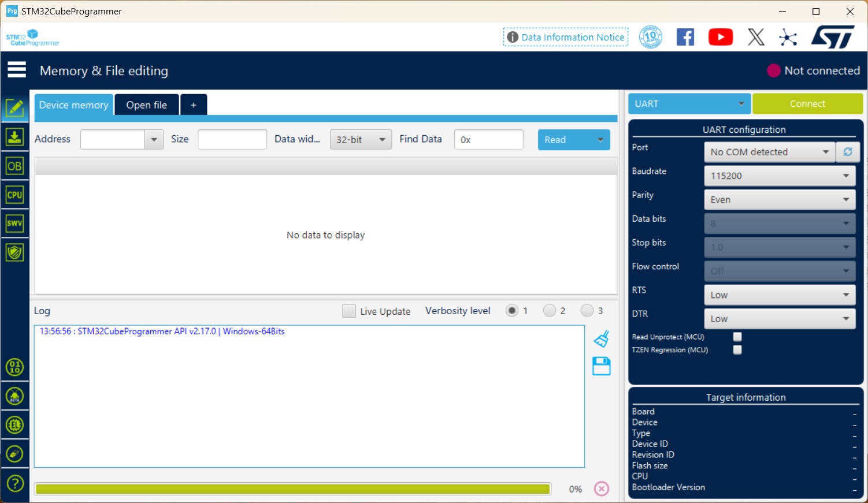Click the Size input field
Screen dimensions: 868x503
point(232,140)
